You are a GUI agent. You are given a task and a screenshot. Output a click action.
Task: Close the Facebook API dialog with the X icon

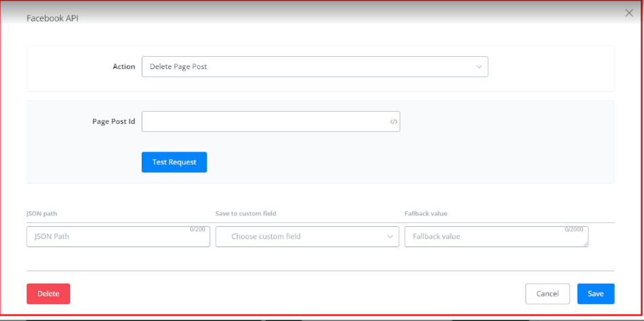click(x=629, y=13)
